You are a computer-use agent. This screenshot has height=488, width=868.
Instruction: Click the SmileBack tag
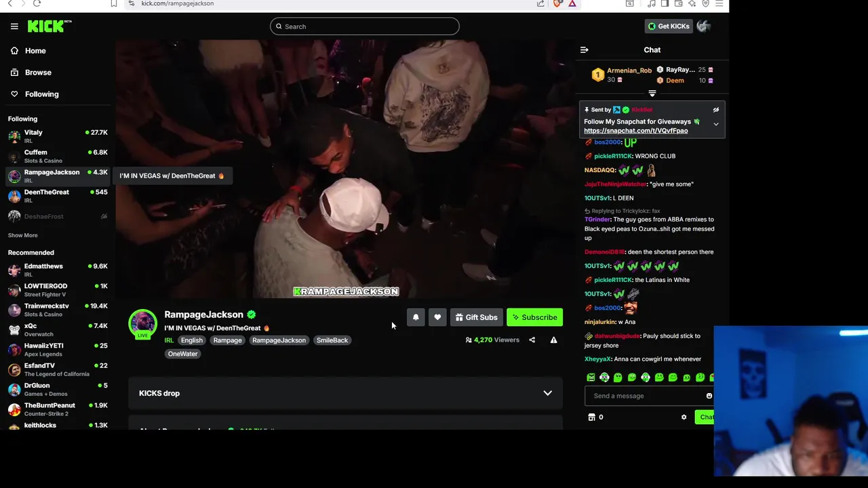332,340
